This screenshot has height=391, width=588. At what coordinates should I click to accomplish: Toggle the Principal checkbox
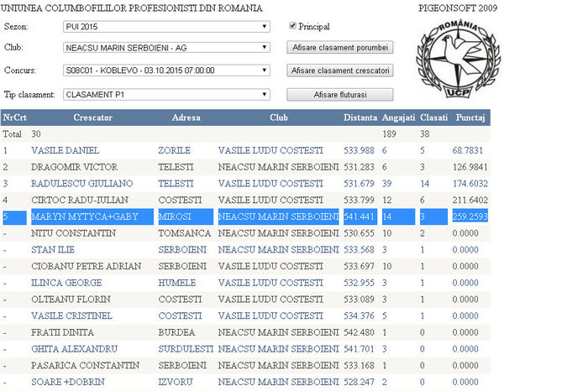point(292,27)
